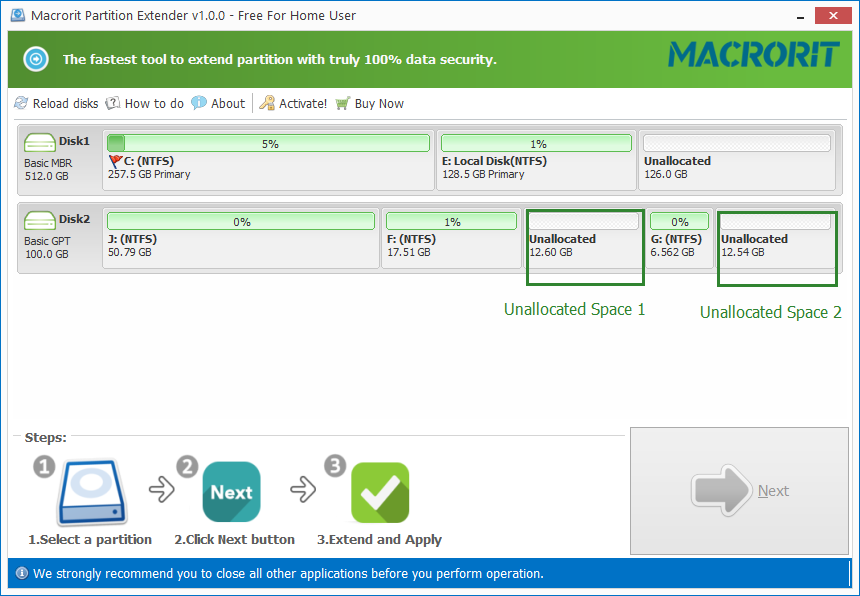Click the Reload disks icon
The image size is (860, 596).
(x=21, y=103)
